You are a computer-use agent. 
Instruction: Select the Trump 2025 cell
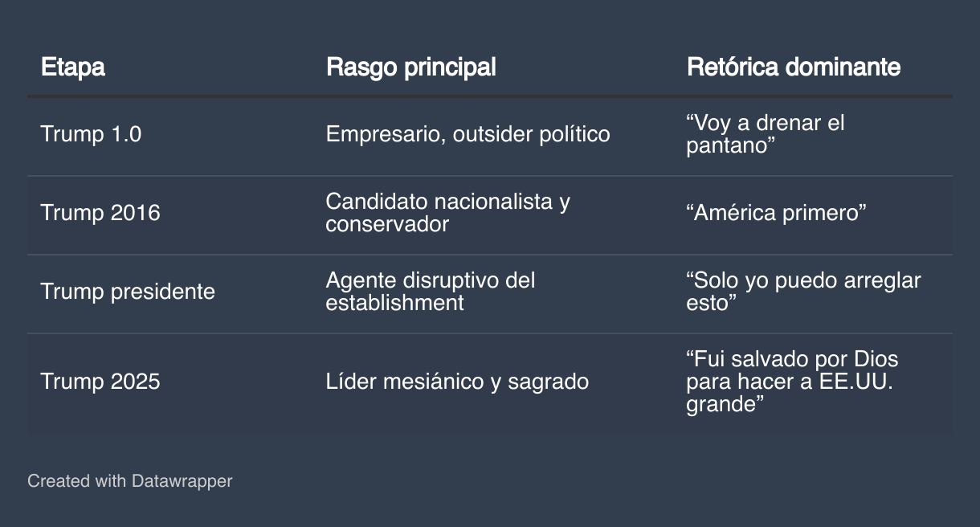(x=100, y=381)
